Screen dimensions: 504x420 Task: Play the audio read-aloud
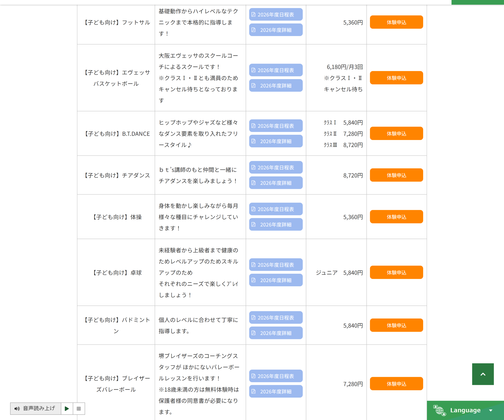click(x=67, y=408)
